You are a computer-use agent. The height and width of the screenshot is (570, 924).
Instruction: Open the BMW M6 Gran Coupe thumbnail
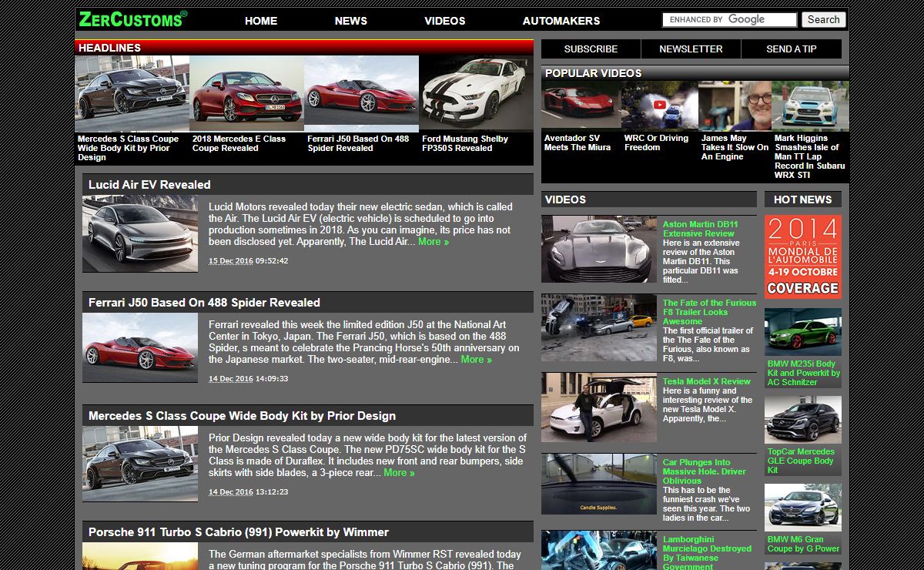pos(803,508)
